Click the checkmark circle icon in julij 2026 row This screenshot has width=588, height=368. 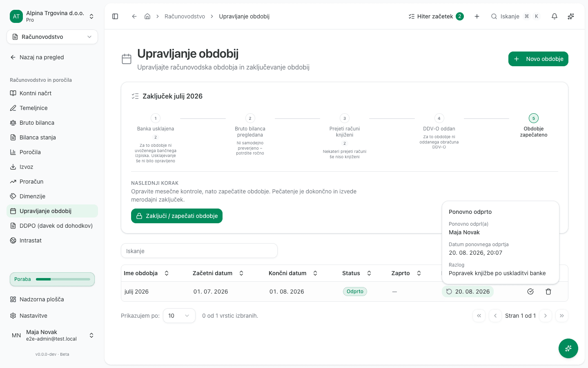point(530,292)
